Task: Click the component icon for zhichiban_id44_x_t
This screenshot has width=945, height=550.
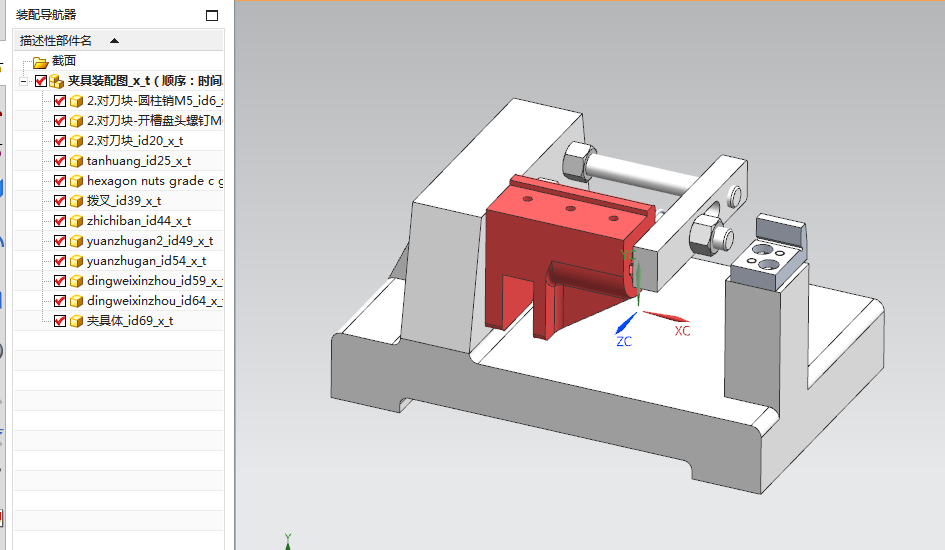Action: pyautogui.click(x=76, y=221)
